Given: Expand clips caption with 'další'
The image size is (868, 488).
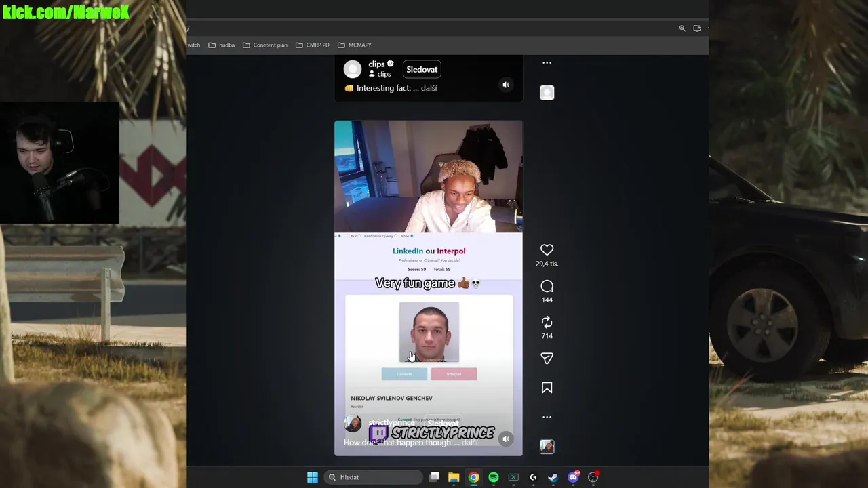Looking at the screenshot, I should pos(429,88).
